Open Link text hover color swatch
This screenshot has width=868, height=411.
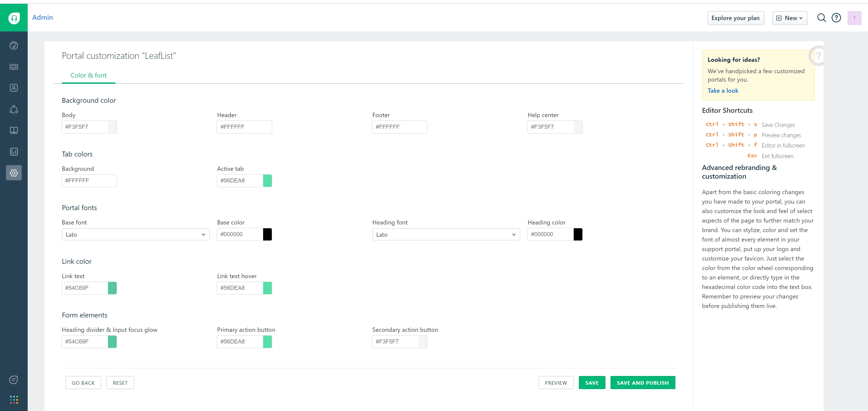tap(267, 288)
